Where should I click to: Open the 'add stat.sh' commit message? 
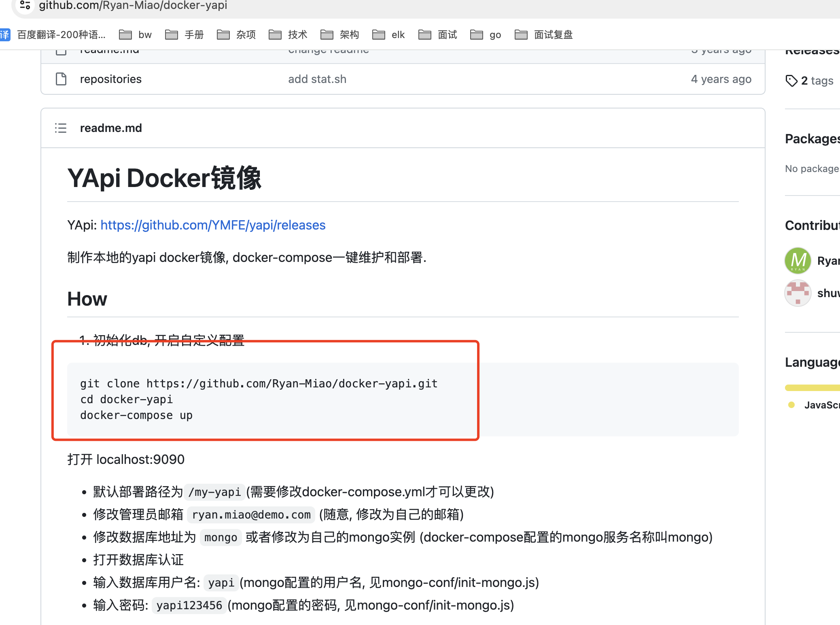pos(317,79)
